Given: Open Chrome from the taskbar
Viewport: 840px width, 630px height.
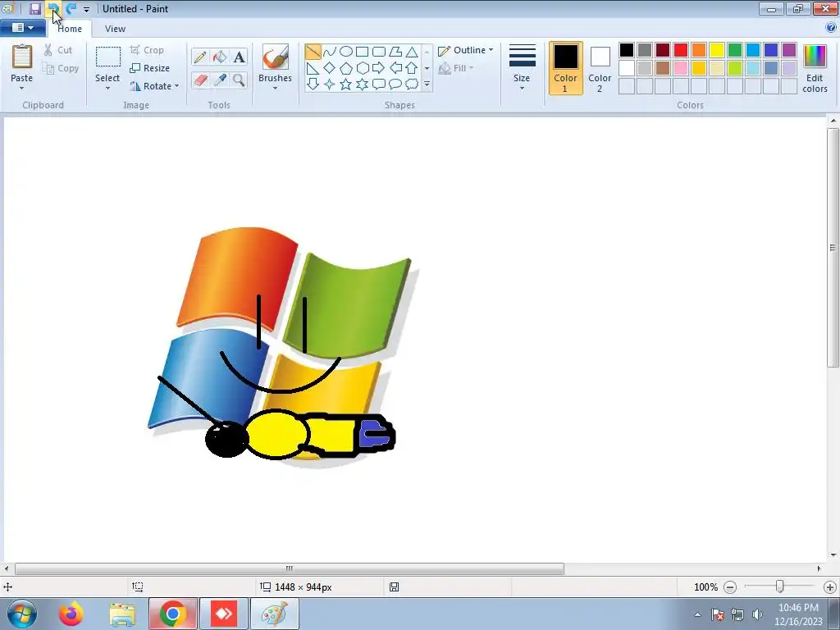Looking at the screenshot, I should (x=172, y=614).
